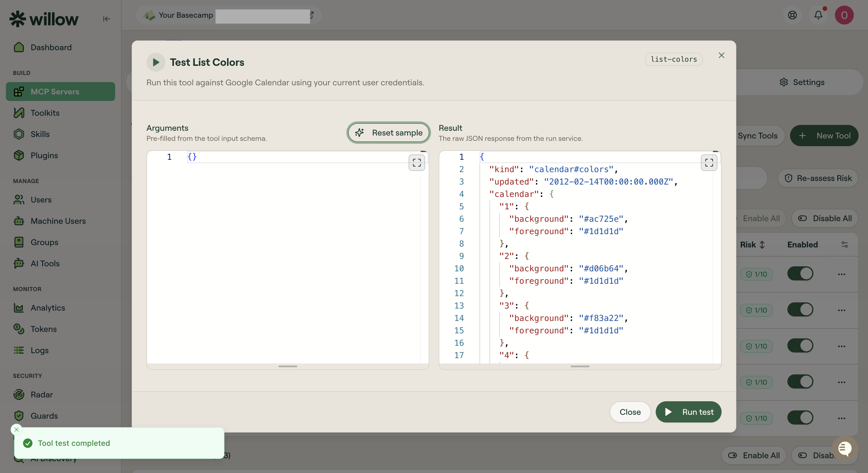This screenshot has height=473, width=868.
Task: Click the Reset sample button
Action: pyautogui.click(x=389, y=133)
